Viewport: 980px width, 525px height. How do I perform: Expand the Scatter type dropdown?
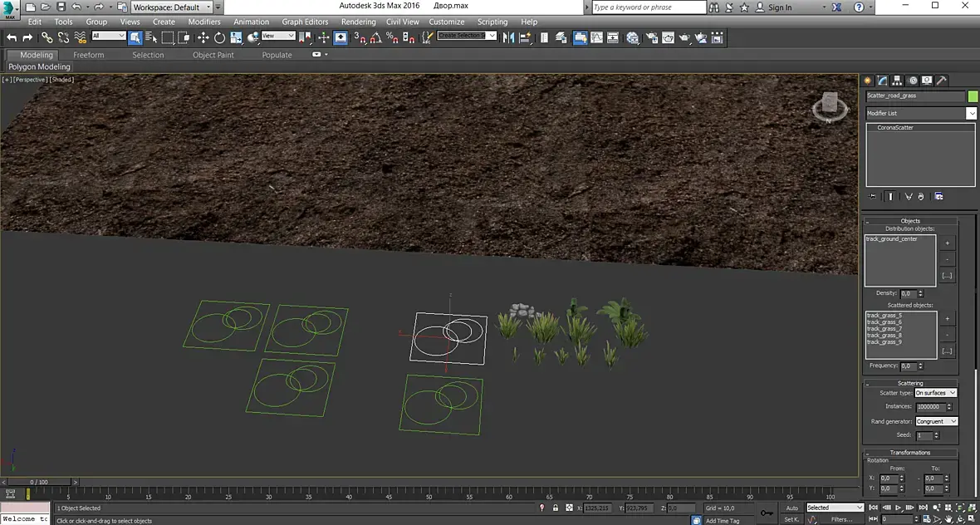point(936,393)
